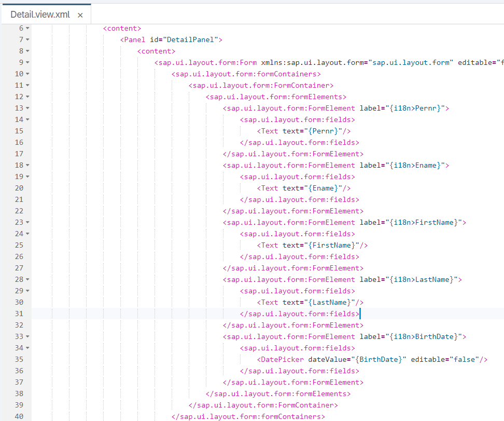Click closing formElements tag on line 38
Image resolution: width=504 pixels, height=421 pixels.
[278, 394]
